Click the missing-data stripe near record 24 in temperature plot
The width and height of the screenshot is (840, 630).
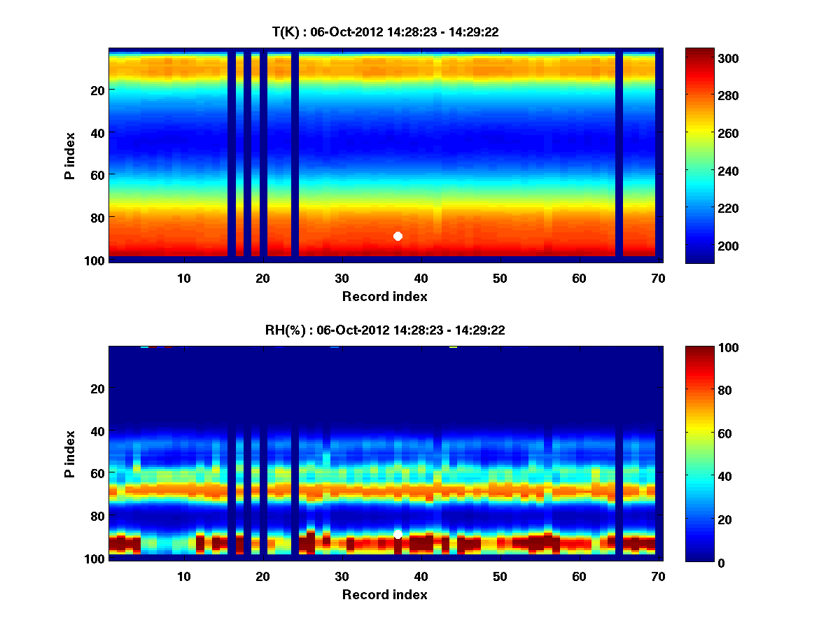295,154
